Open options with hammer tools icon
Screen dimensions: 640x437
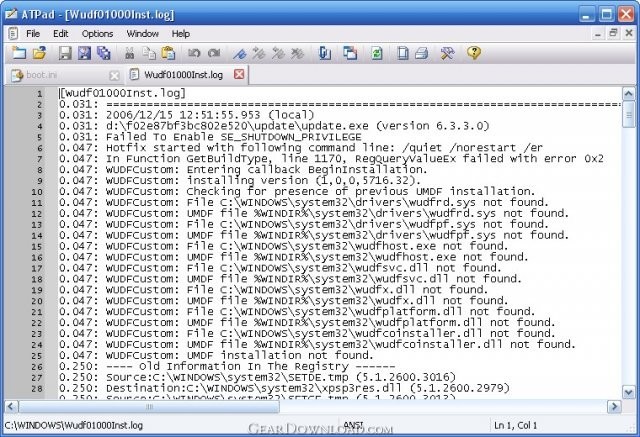tap(447, 53)
